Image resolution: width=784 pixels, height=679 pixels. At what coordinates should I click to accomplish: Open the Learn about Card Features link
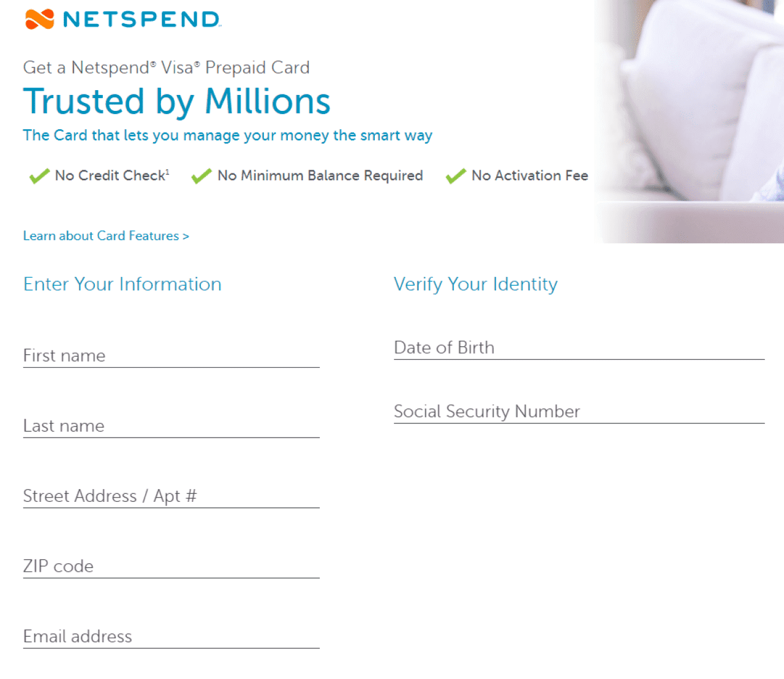105,235
